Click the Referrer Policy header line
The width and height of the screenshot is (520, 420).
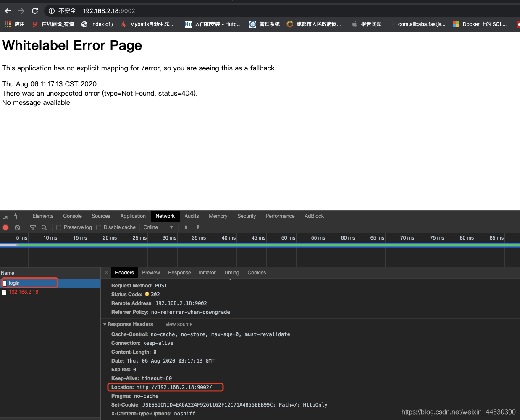click(171, 312)
